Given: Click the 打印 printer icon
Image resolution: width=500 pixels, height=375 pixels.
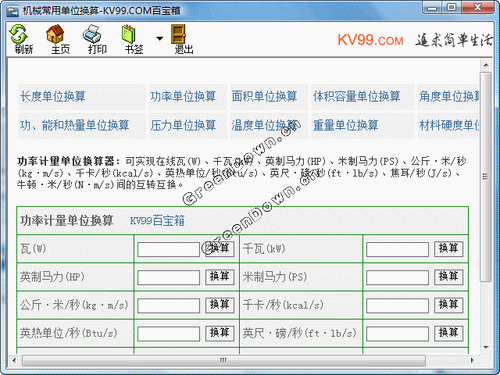Looking at the screenshot, I should point(92,34).
